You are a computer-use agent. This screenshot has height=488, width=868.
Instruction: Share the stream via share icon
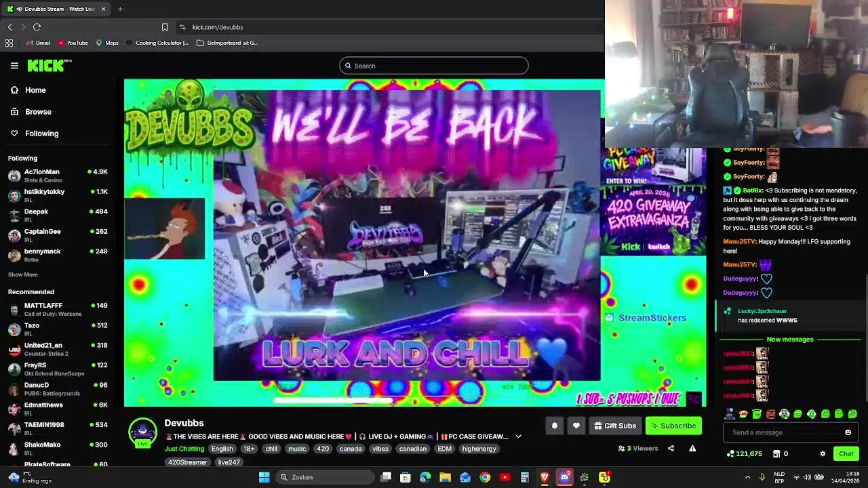[671, 448]
